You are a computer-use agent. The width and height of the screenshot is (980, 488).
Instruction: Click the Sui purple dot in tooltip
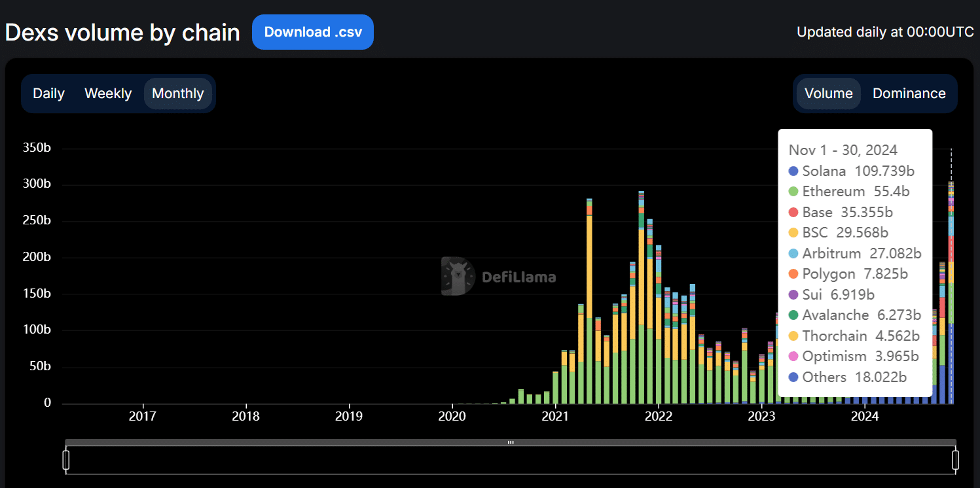pos(793,294)
